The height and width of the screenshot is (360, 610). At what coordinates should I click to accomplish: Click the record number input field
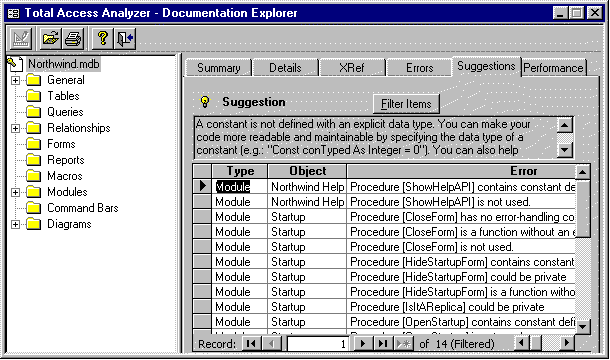(x=317, y=344)
